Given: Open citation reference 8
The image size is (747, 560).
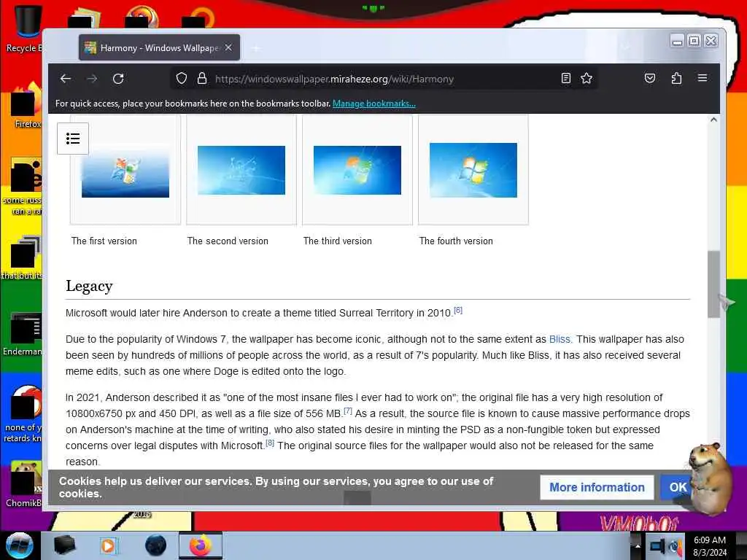Looking at the screenshot, I should pyautogui.click(x=270, y=443).
